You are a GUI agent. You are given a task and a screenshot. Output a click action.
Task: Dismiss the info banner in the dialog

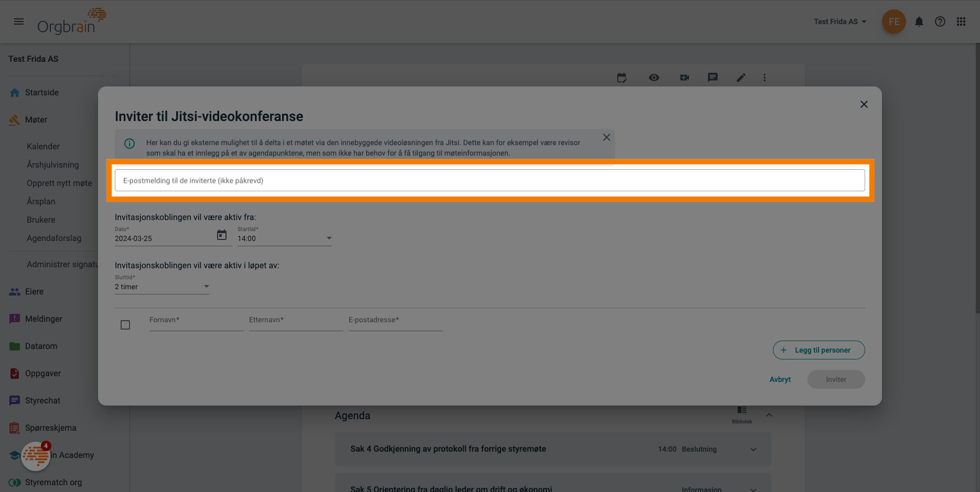607,137
